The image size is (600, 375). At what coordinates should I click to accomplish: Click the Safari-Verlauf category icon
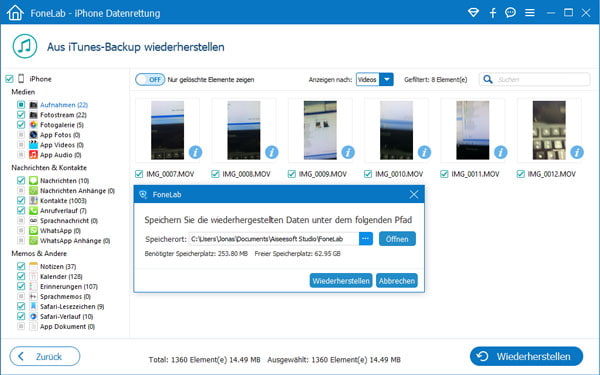pos(34,316)
